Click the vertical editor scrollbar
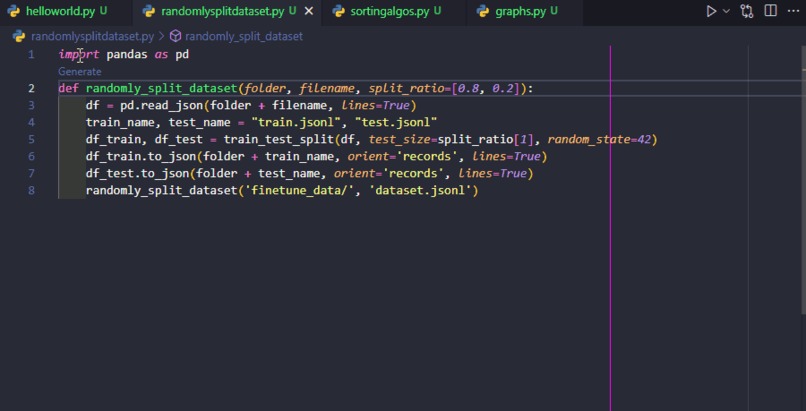806x411 pixels. coord(803,180)
